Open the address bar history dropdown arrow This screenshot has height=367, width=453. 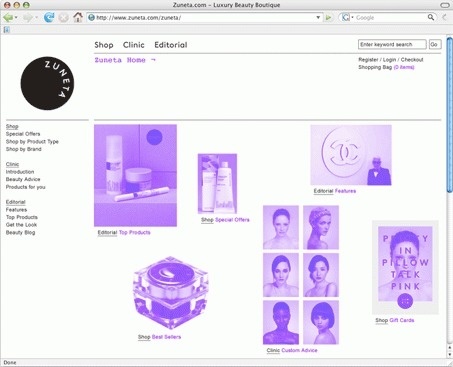click(x=318, y=17)
